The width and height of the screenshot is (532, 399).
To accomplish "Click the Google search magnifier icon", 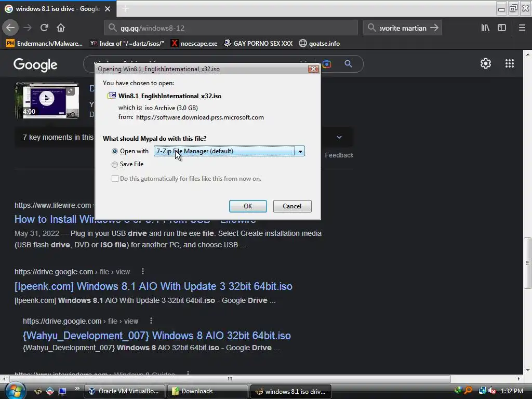I will click(348, 63).
